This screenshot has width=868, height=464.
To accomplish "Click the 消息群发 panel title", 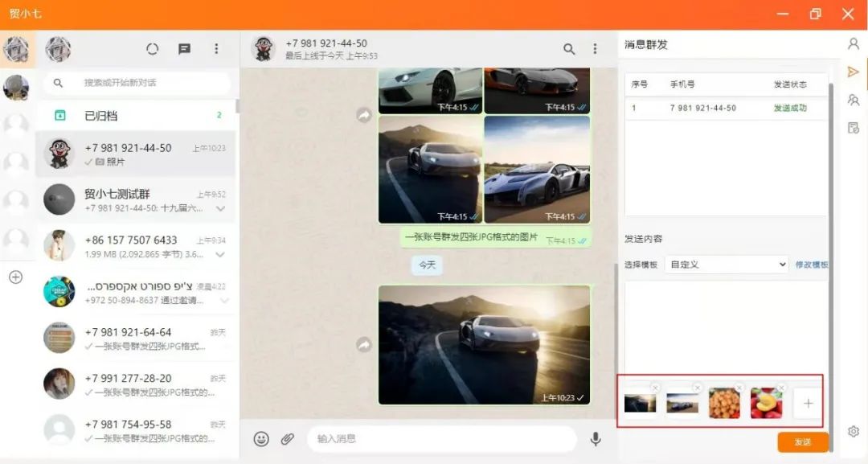I will click(x=646, y=45).
